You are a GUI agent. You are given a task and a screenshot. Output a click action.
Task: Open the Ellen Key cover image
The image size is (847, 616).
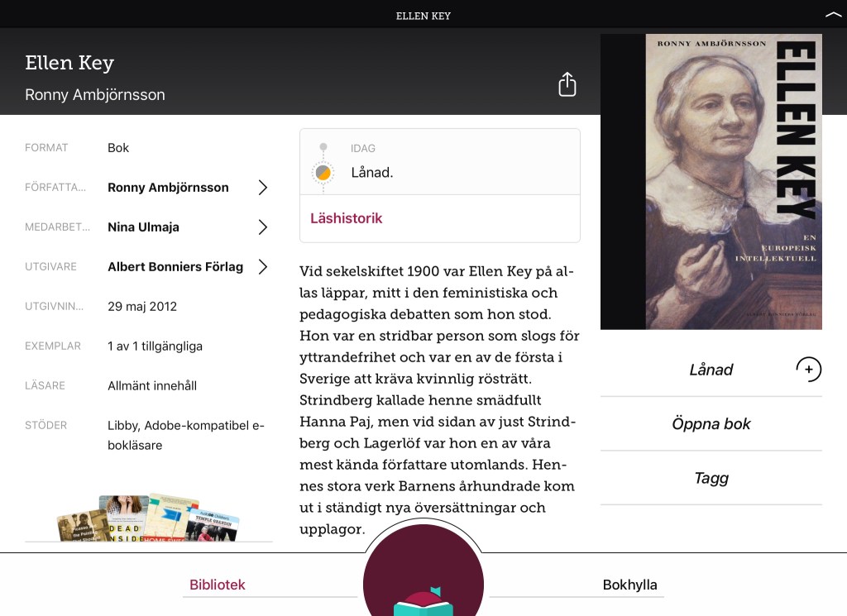click(x=711, y=181)
